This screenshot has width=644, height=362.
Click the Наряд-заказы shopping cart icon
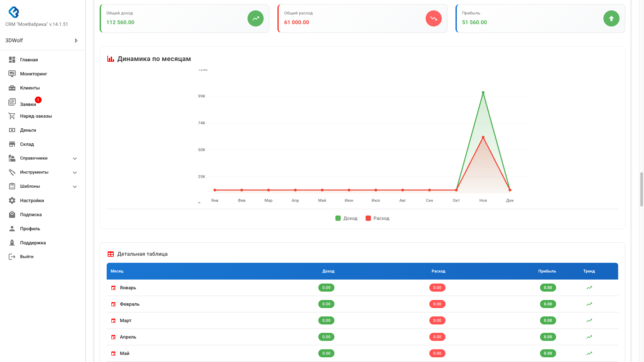12,116
